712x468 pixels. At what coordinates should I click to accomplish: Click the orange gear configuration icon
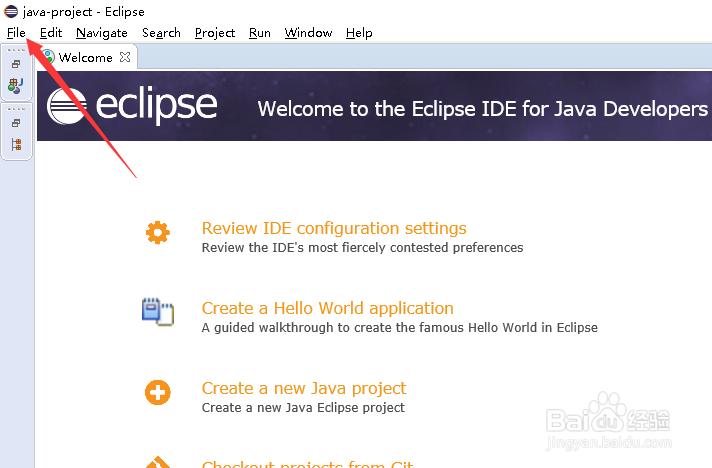pyautogui.click(x=158, y=232)
